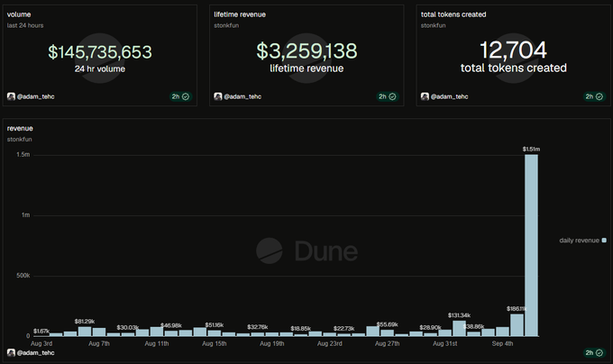613x364 pixels.
Task: Click the $22.73k bar label
Action: point(344,329)
